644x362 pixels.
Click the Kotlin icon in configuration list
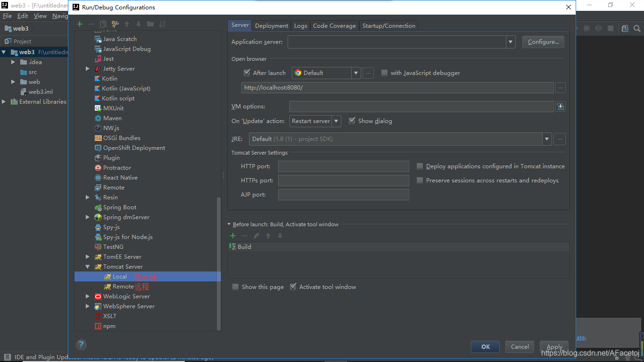[98, 79]
